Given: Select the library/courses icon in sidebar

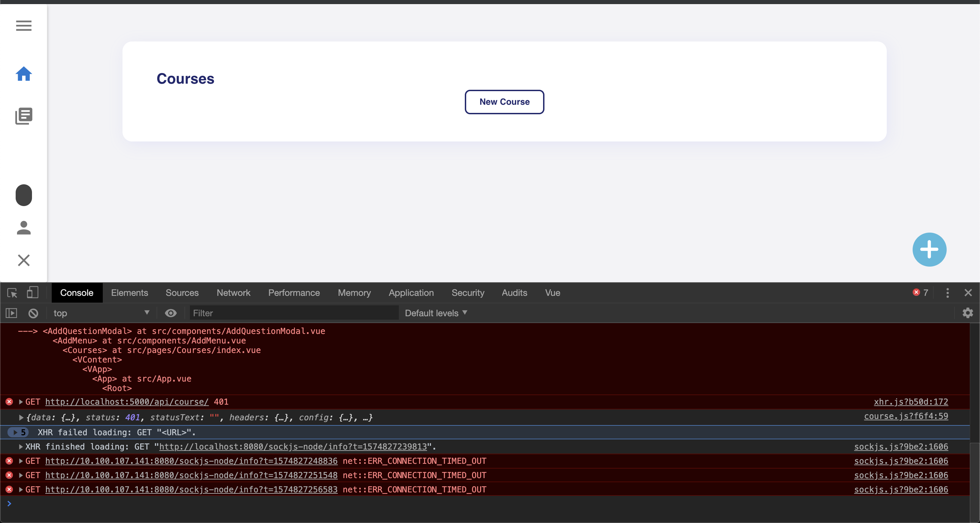Looking at the screenshot, I should point(23,116).
